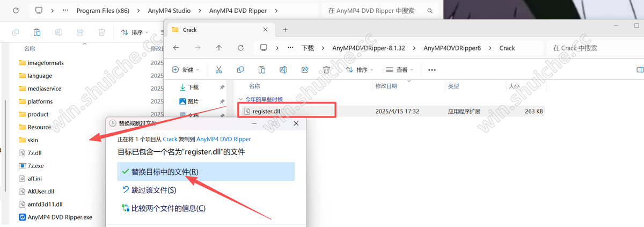
Task: Open the more options ellipsis in Crack toolbar
Action: pyautogui.click(x=432, y=70)
